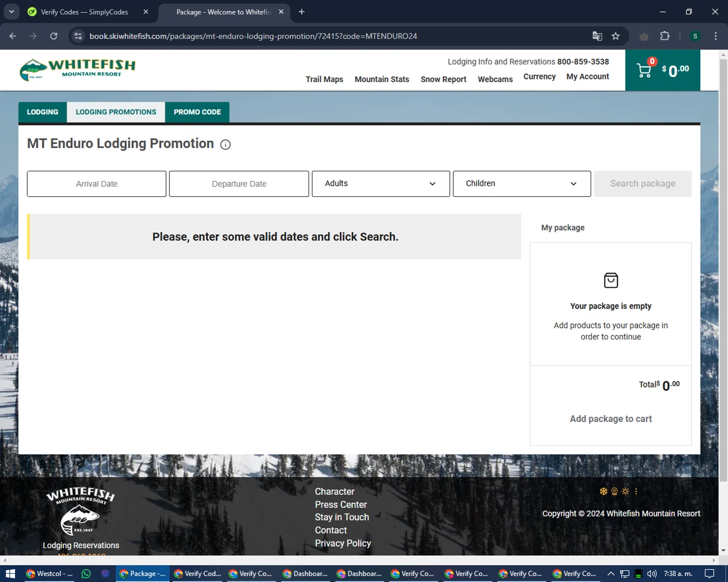728x582 pixels.
Task: Open Mountain Stats in the header
Action: pyautogui.click(x=382, y=79)
